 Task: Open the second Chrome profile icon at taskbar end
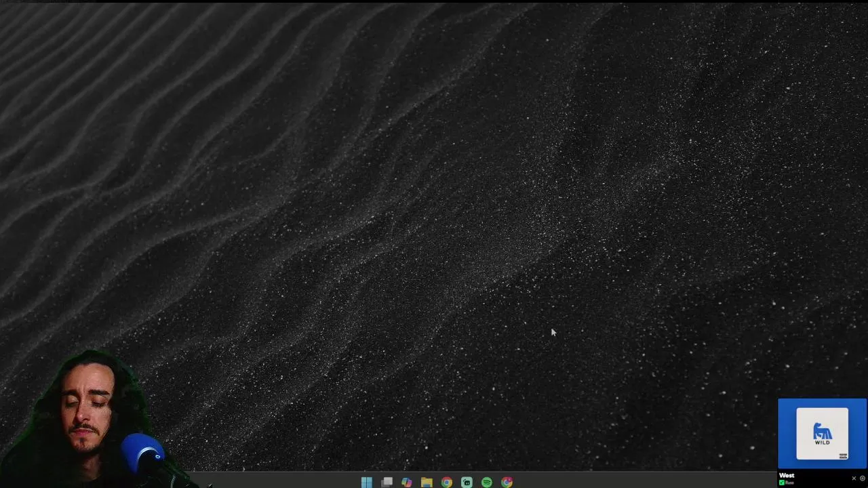point(507,483)
